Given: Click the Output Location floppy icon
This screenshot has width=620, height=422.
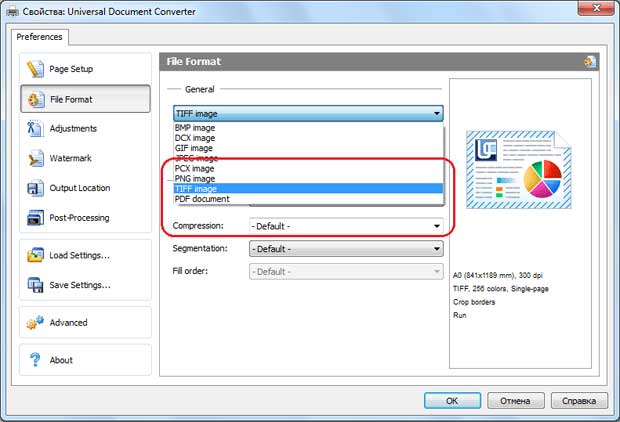Looking at the screenshot, I should click(x=35, y=188).
